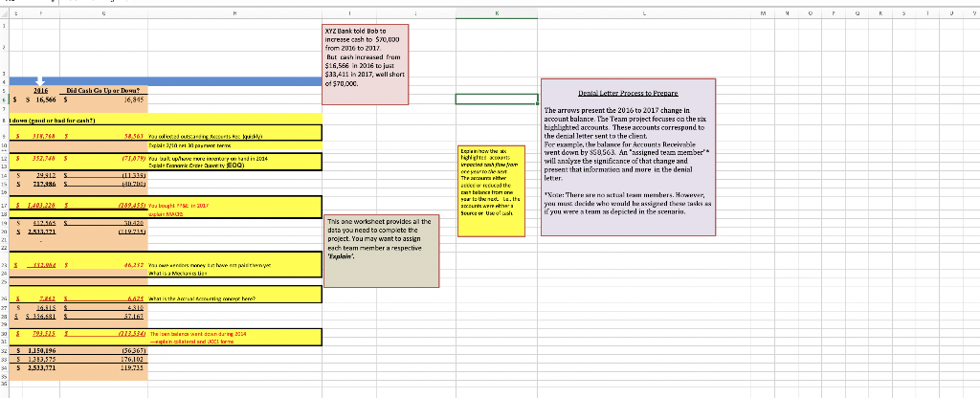Click the cell with value 29,812

[x=47, y=178]
